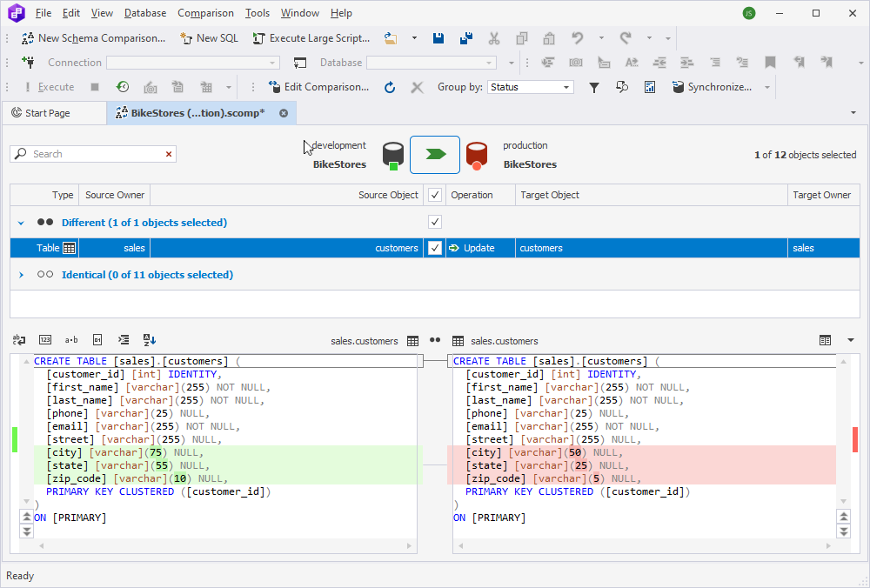
Task: Click the Save floppy disk icon
Action: coord(438,38)
